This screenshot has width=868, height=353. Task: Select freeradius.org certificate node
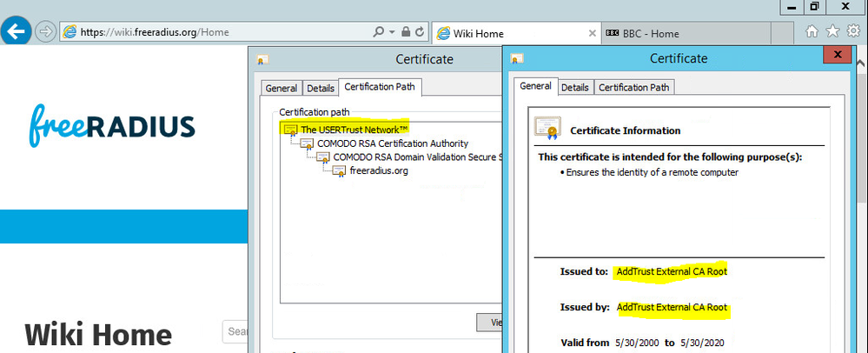pos(379,170)
